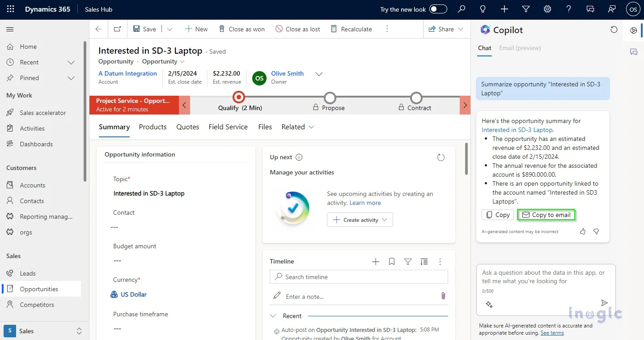The height and width of the screenshot is (340, 644).
Task: Open the Related tab dropdown
Action: pos(298,127)
